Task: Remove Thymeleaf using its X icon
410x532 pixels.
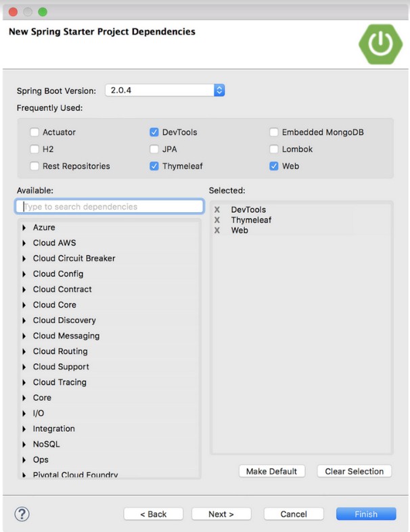Action: point(217,220)
